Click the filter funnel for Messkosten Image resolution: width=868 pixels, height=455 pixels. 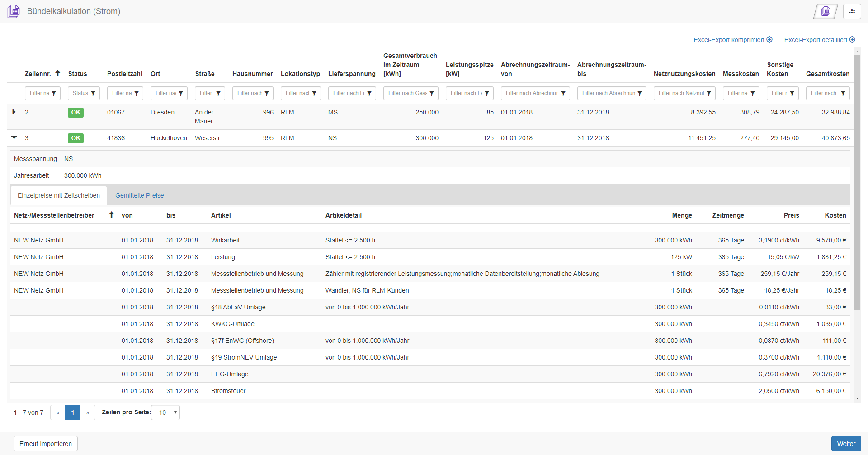[752, 93]
